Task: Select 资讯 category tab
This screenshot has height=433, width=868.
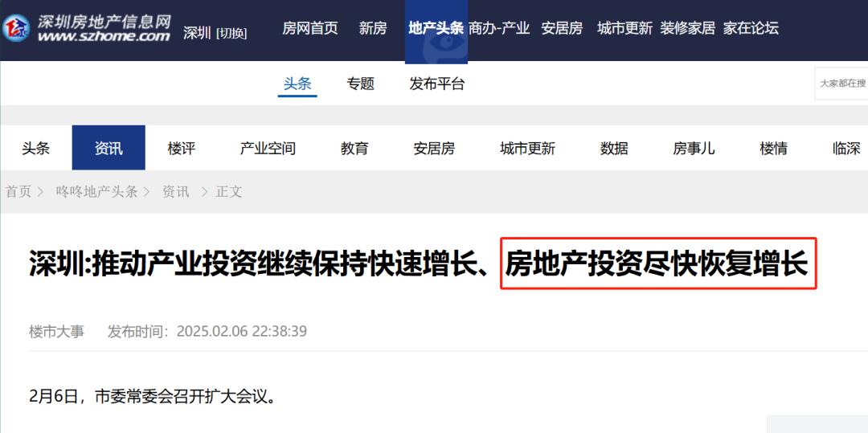Action: (x=108, y=148)
